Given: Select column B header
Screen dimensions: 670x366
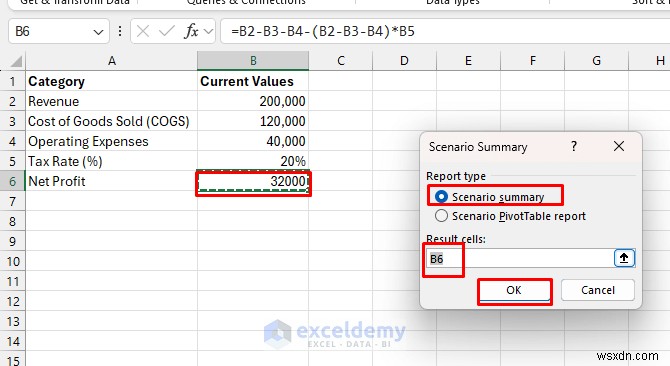Looking at the screenshot, I should pos(253,61).
